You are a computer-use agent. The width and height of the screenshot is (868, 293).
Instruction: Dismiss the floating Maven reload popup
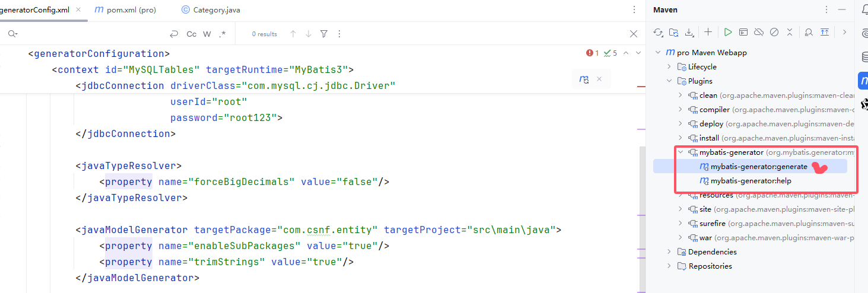(x=599, y=79)
